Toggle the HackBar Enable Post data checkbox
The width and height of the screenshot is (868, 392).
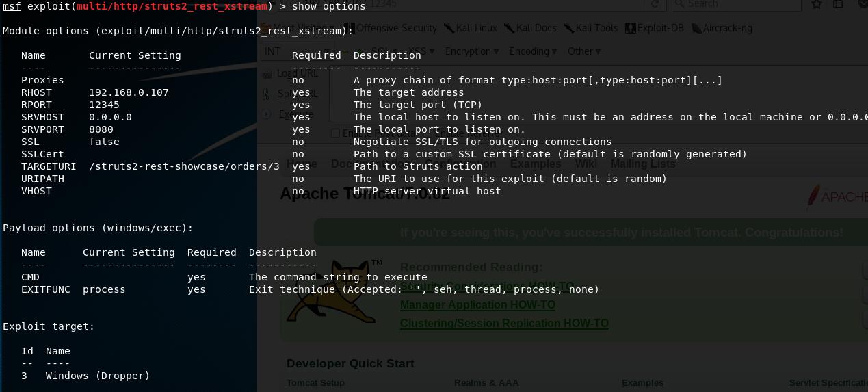[x=335, y=133]
